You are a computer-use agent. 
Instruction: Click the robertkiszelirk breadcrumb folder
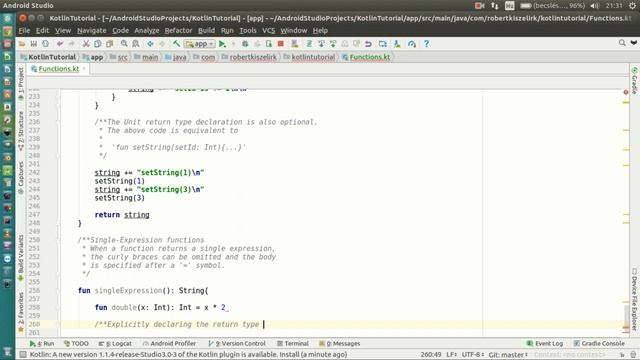click(249, 57)
